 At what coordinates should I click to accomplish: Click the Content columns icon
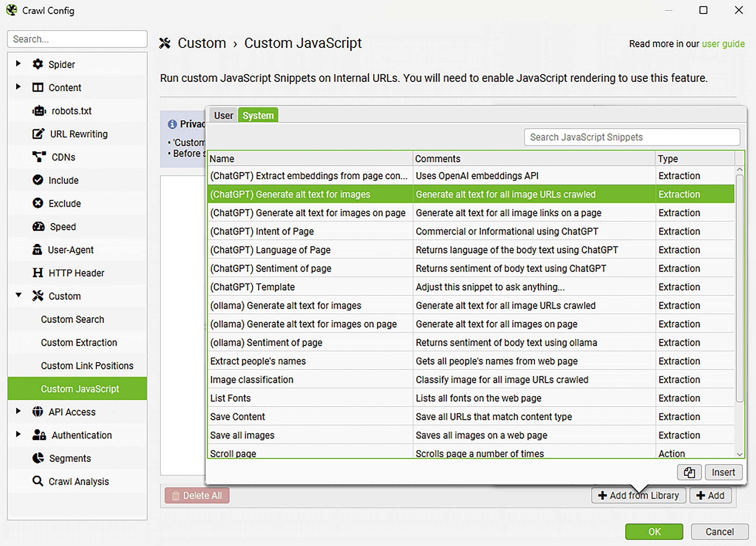coord(38,87)
